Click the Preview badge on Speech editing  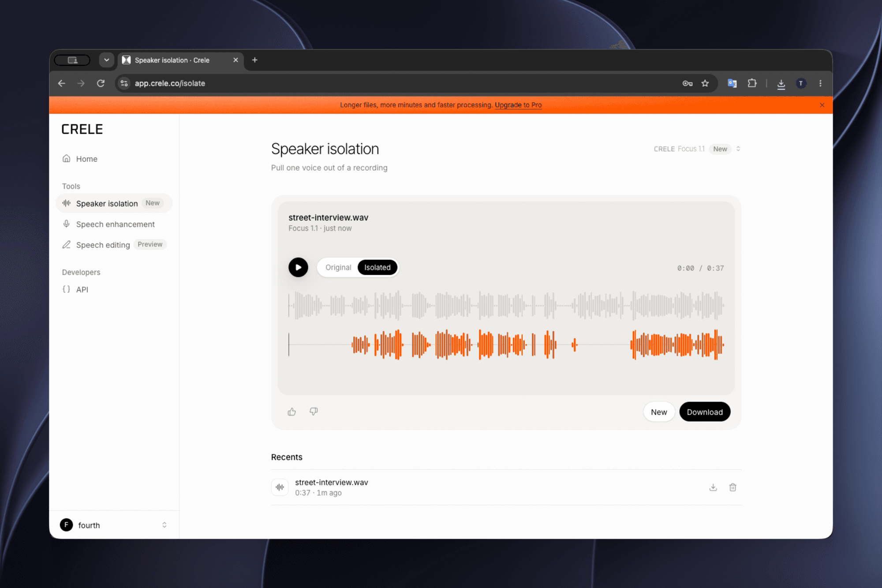point(150,244)
